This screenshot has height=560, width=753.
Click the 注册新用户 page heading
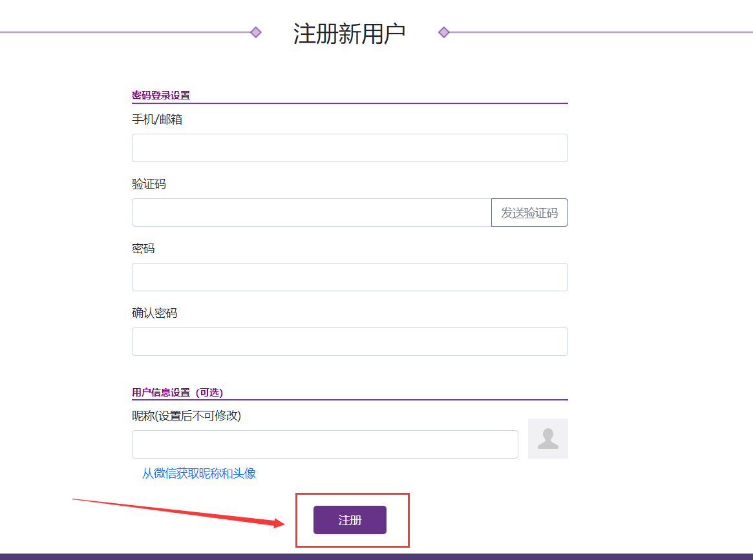click(x=350, y=34)
